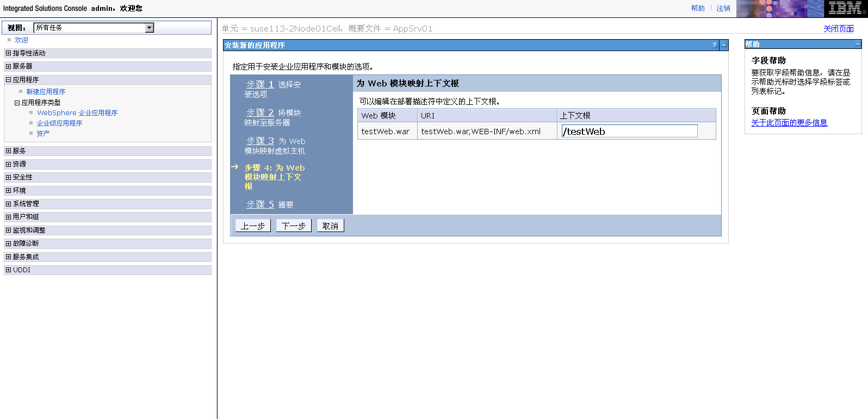The height and width of the screenshot is (419, 868).
Task: Expand the 指导性活动 section
Action: coord(8,53)
